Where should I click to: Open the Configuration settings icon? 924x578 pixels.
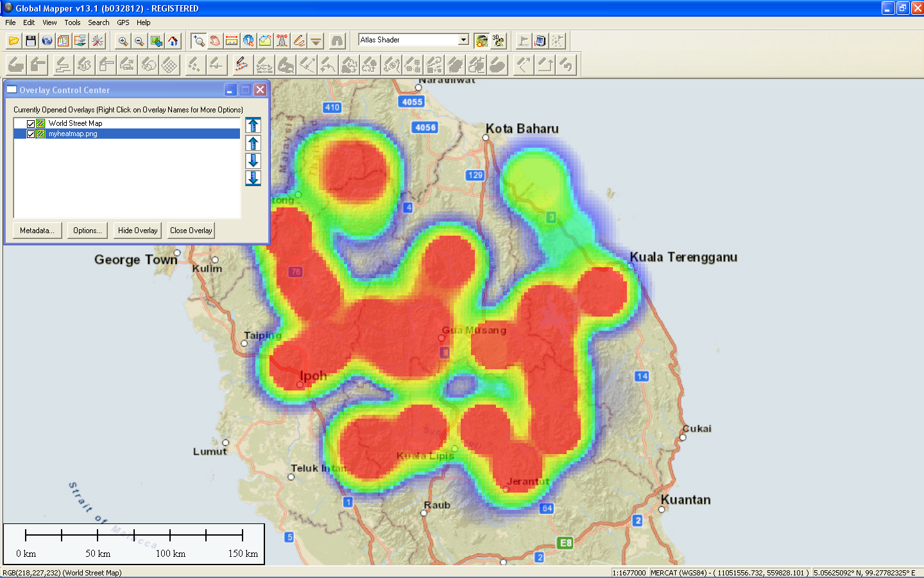pyautogui.click(x=98, y=40)
